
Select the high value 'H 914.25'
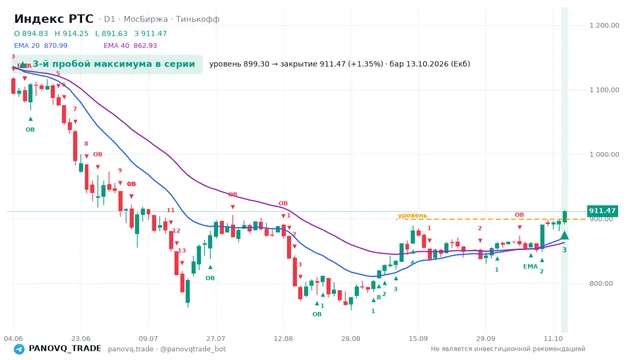[x=71, y=33]
